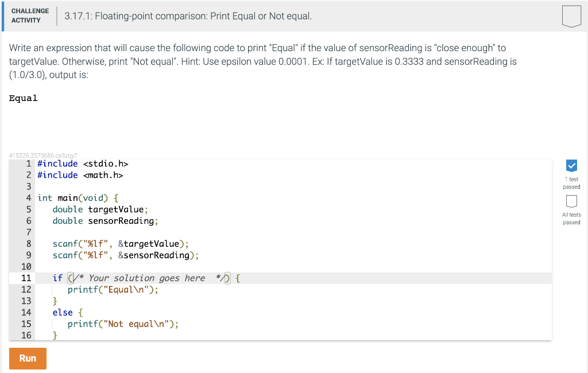
Task: Click the activity title '3.17.1: Floating-point comparison'
Action: pyautogui.click(x=188, y=16)
